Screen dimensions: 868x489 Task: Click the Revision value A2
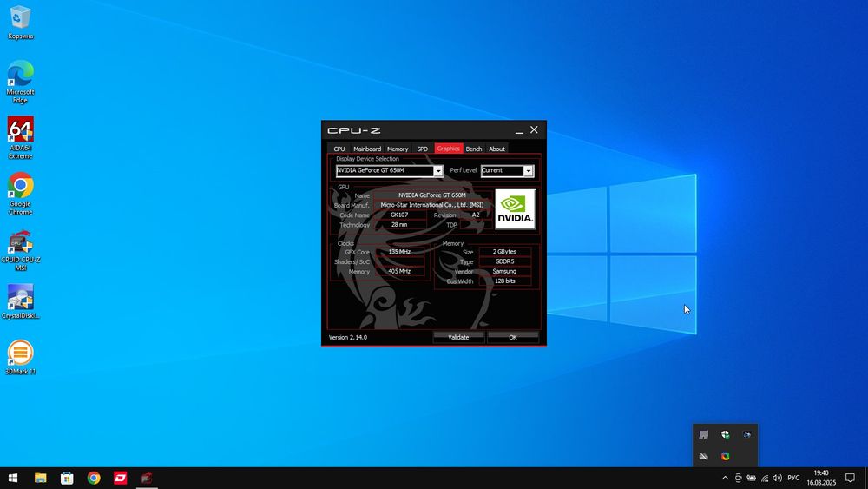476,215
